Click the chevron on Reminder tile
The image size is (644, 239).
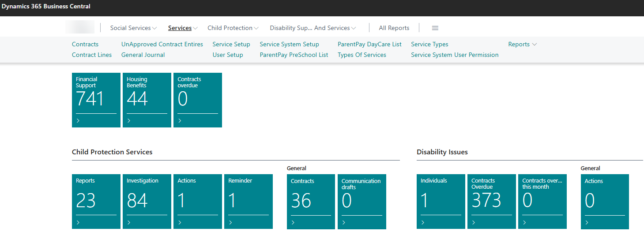(230, 223)
